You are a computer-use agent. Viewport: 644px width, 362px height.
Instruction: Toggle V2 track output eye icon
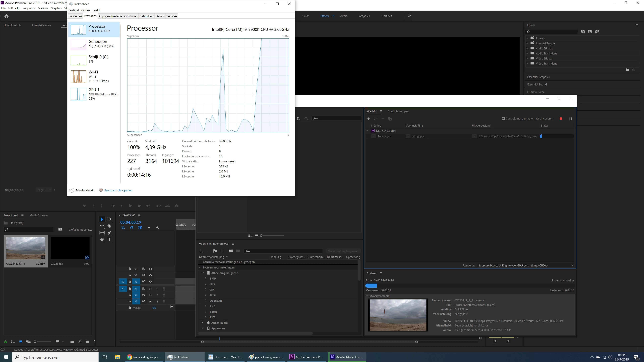(150, 275)
